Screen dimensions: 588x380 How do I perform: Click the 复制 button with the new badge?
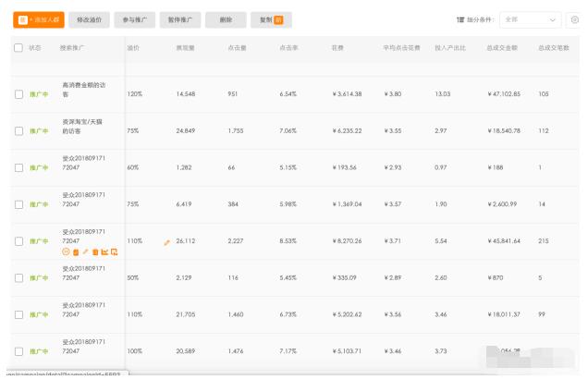(x=270, y=19)
